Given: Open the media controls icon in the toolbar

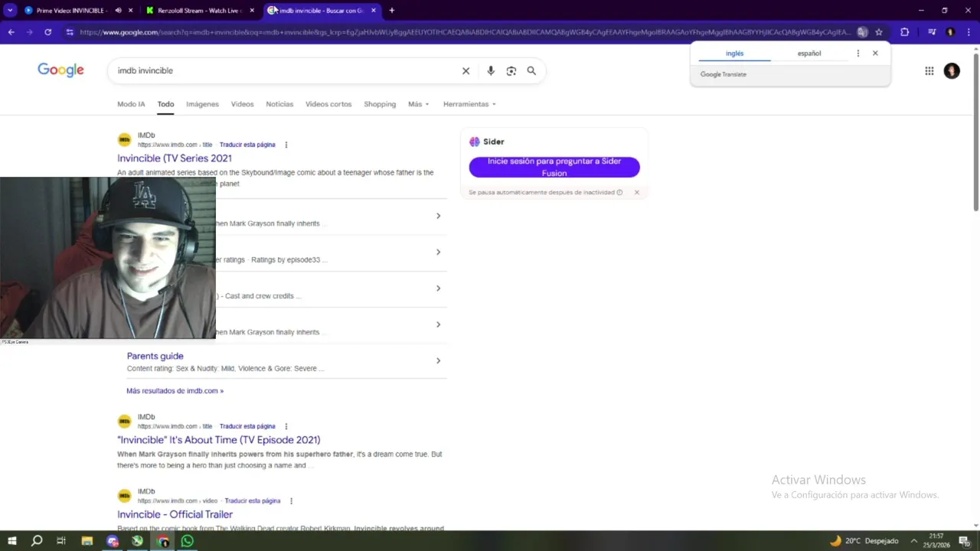Looking at the screenshot, I should pyautogui.click(x=932, y=32).
